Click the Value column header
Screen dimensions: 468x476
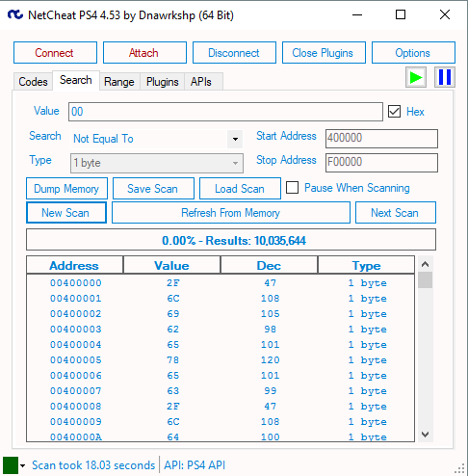(171, 265)
